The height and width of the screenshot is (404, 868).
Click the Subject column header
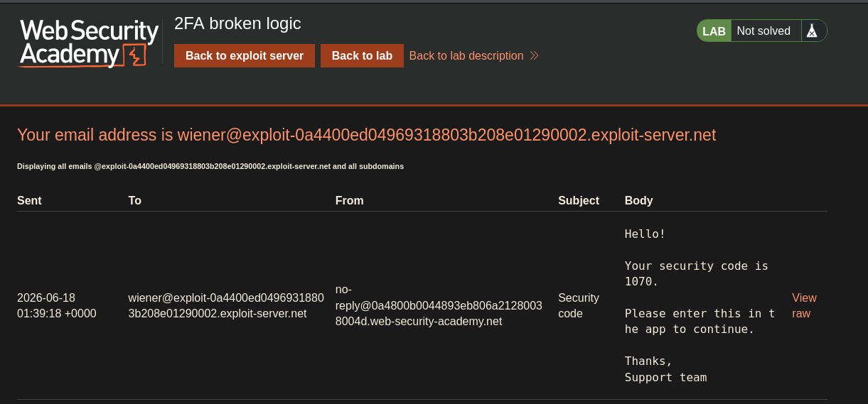(x=579, y=201)
